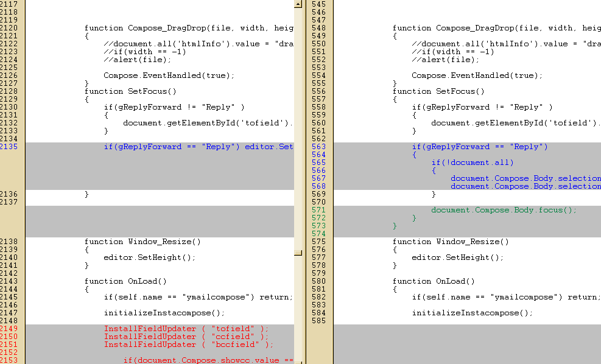Click red 'InstallFieldUpdater ( "tofield" );' line
The image size is (601, 364).
pos(186,329)
